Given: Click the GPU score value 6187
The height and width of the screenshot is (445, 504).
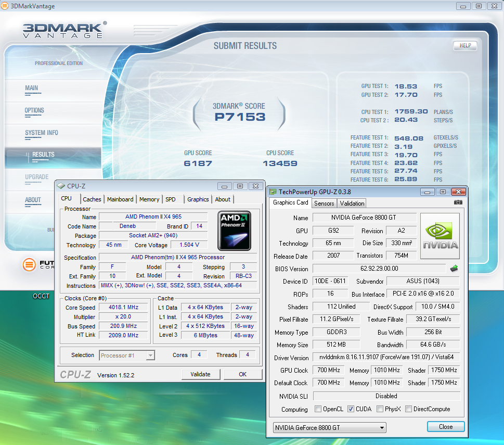Looking at the screenshot, I should tap(198, 163).
